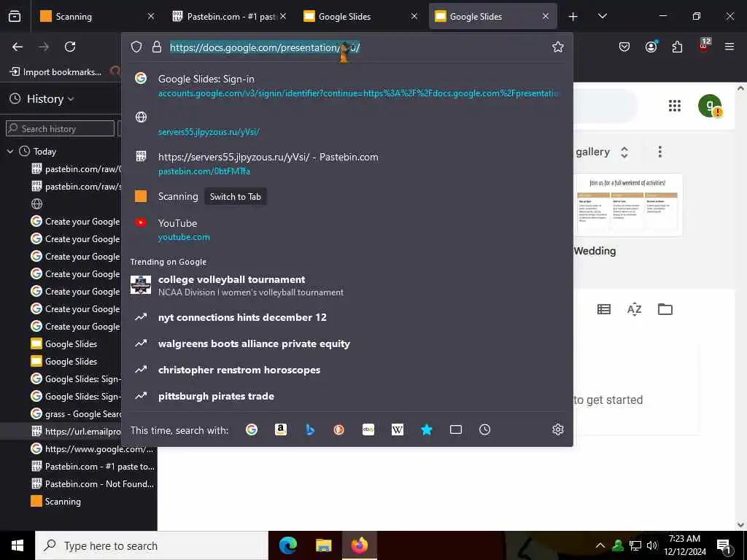Search open tabs icon
The height and width of the screenshot is (560, 747).
455,430
